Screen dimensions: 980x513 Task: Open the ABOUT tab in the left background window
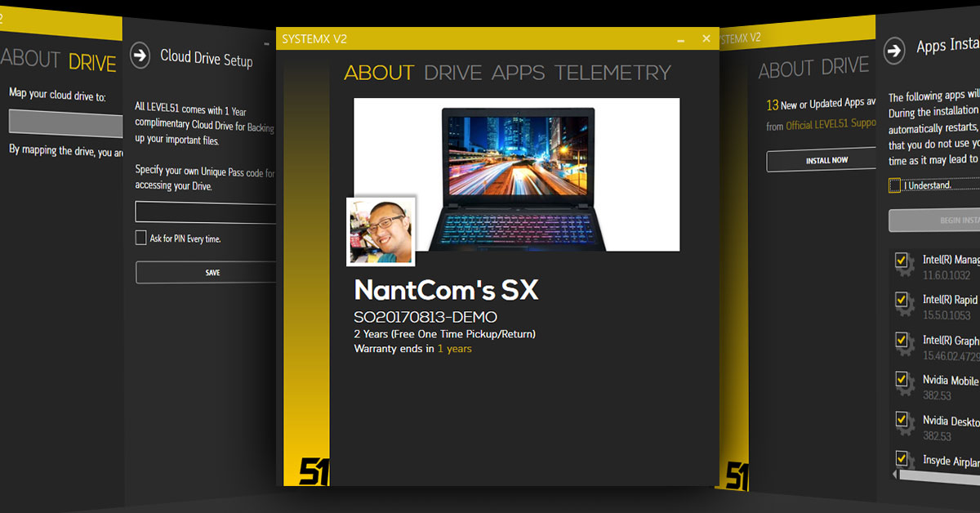[x=30, y=59]
